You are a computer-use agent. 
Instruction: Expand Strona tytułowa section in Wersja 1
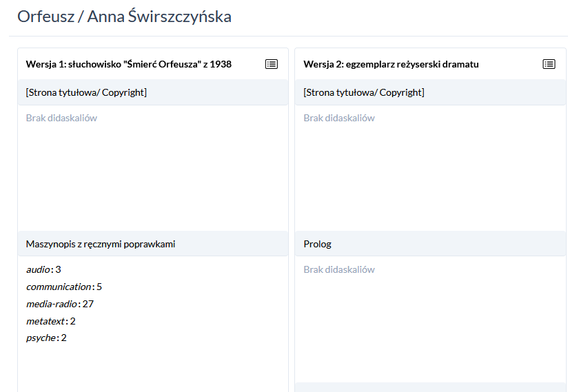point(86,92)
